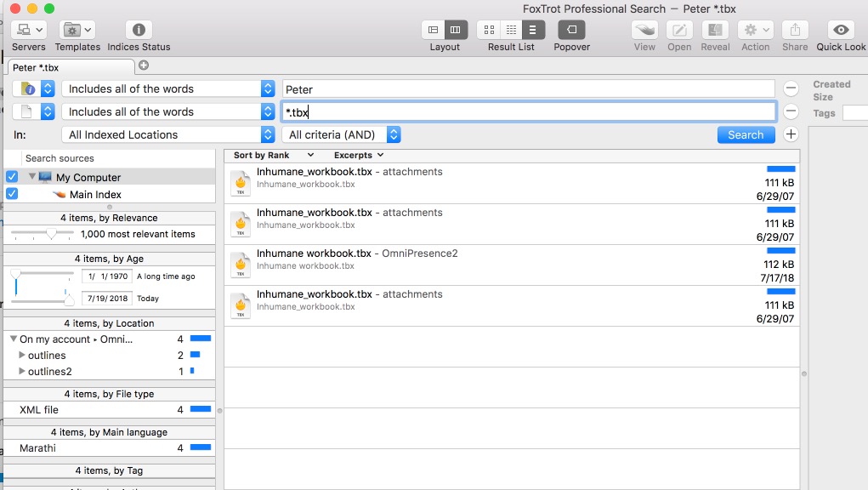Open the second 'Includes all of the words' dropdown

(x=168, y=111)
